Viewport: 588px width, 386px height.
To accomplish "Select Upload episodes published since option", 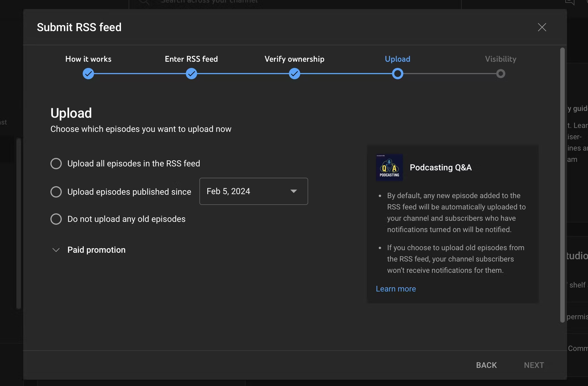I will pos(56,192).
